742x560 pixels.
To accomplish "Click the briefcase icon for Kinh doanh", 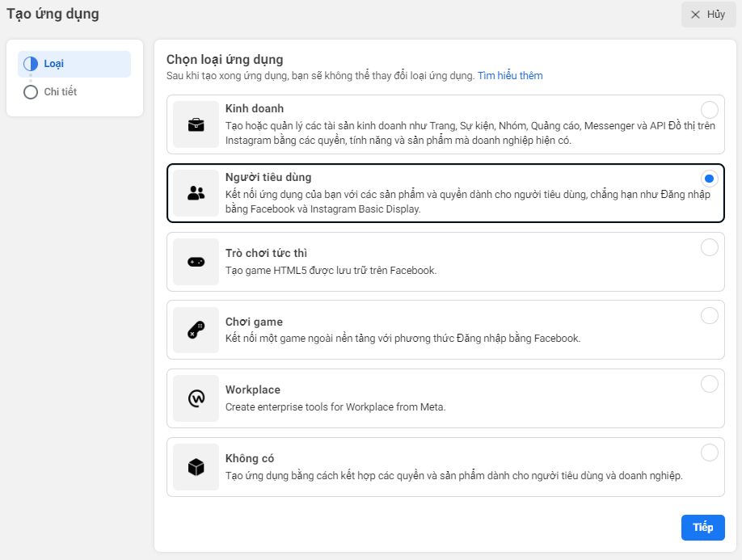I will [x=196, y=124].
